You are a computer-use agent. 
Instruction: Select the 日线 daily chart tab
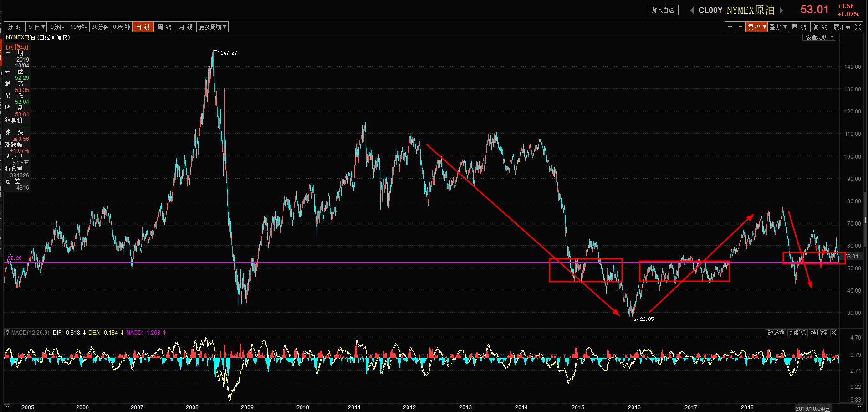(143, 27)
